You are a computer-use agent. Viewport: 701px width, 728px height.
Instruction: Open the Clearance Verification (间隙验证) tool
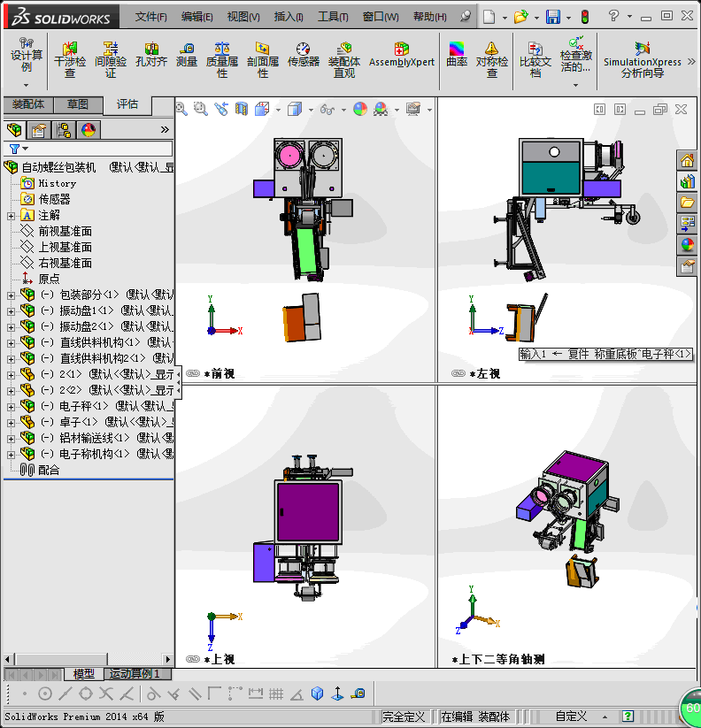click(x=111, y=60)
